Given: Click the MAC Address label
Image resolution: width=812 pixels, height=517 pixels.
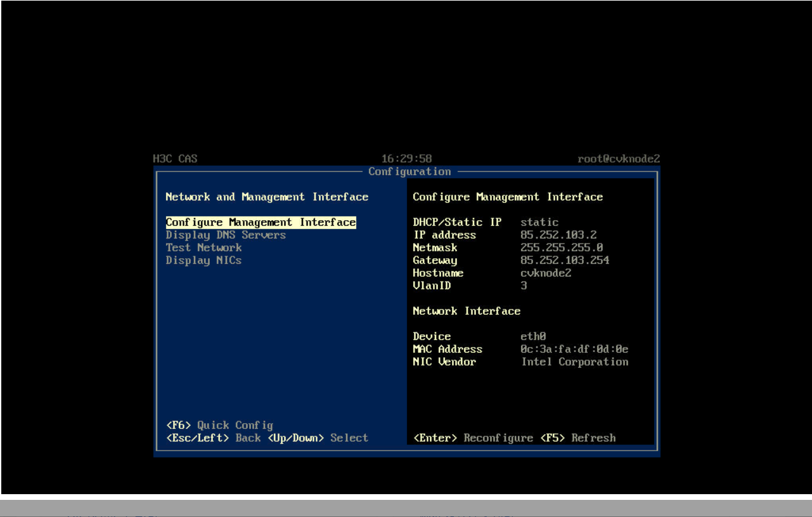Looking at the screenshot, I should pos(448,350).
